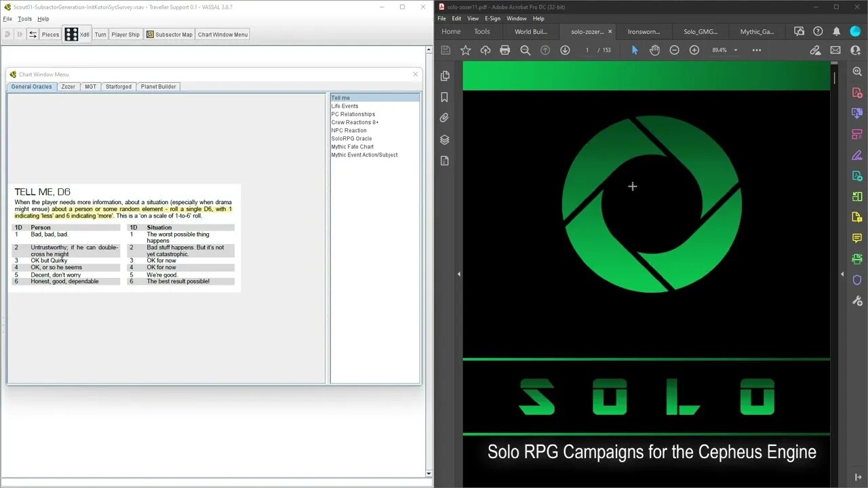The image size is (868, 488).
Task: Switch to the World Buil document tab
Action: point(531,31)
